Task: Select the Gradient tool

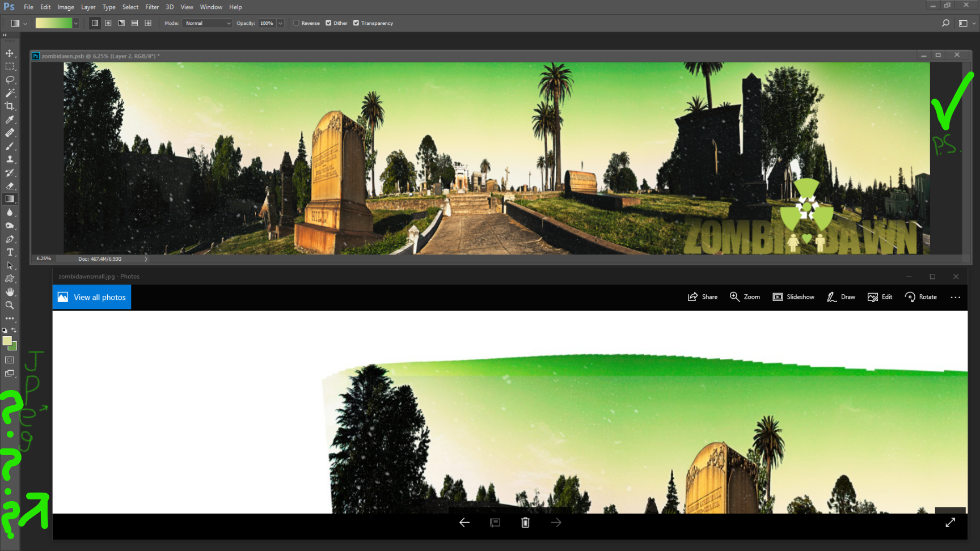Action: 10,199
